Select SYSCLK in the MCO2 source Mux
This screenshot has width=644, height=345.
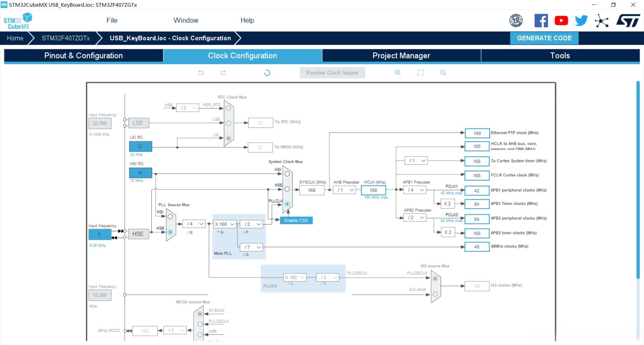tap(200, 314)
